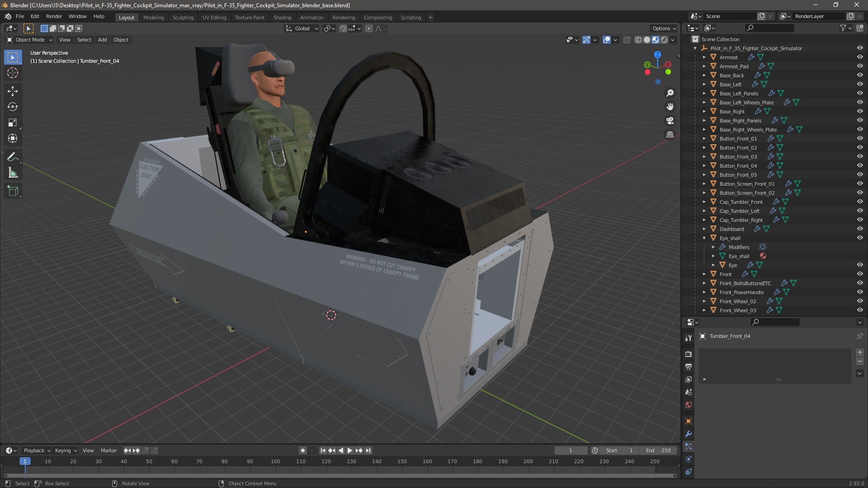Open the Particles properties tab
Screen dimensions: 868x488
(689, 446)
